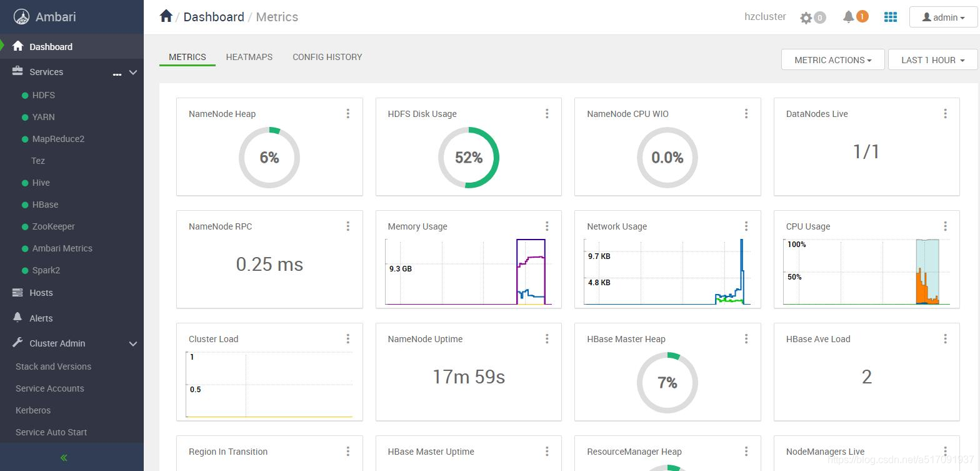Click the CPU Usage graph

(x=866, y=271)
